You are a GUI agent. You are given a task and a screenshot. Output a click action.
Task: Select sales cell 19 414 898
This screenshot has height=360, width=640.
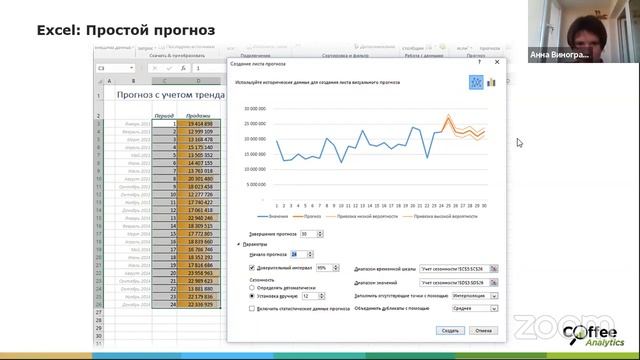199,124
